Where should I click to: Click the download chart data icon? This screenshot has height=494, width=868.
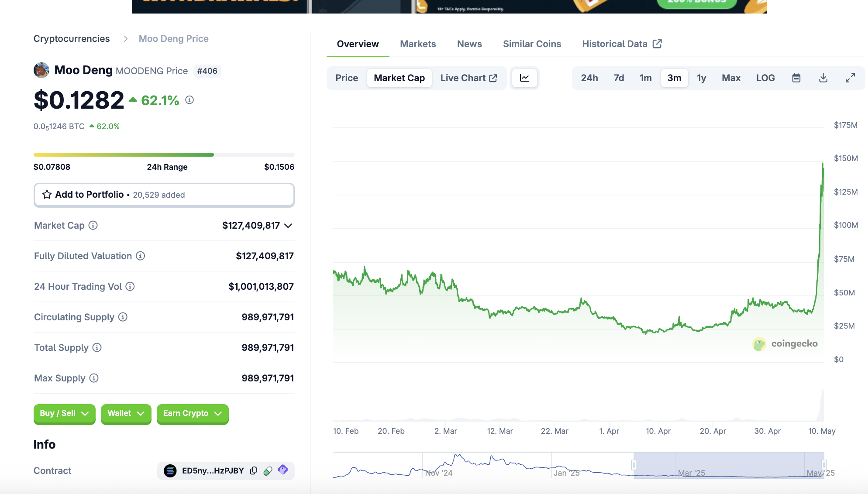pyautogui.click(x=823, y=78)
